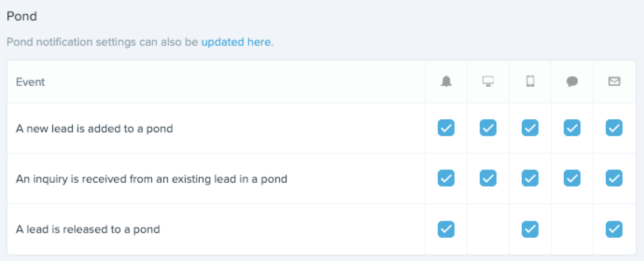Disable desktop alert for new lead added
The width and height of the screenshot is (644, 261).
pos(488,128)
